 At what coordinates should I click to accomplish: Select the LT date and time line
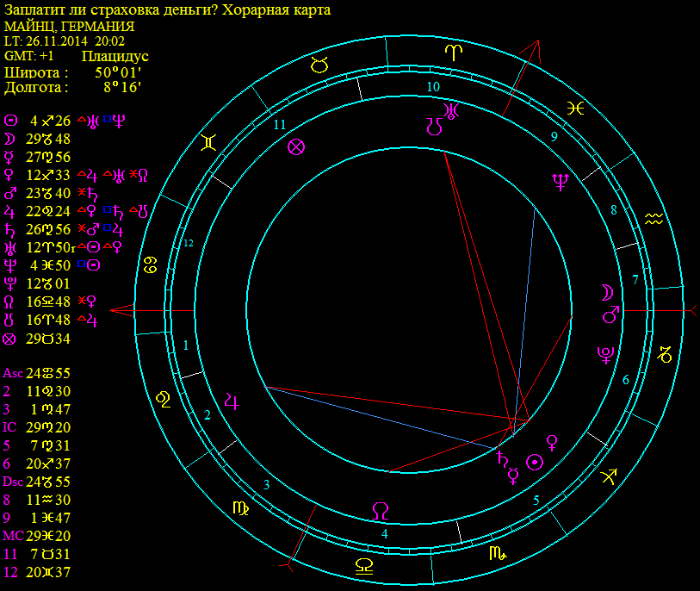(65, 40)
